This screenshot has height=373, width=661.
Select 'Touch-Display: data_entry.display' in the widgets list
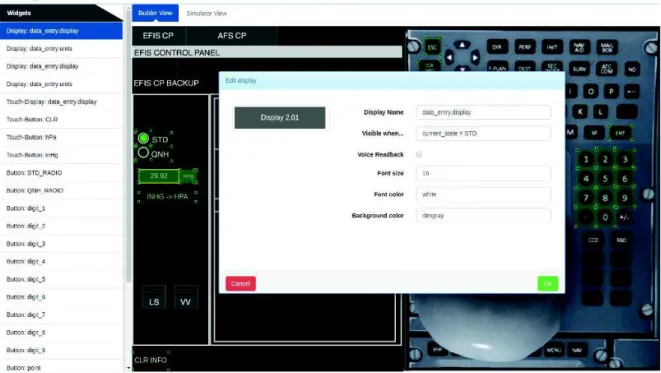pyautogui.click(x=62, y=102)
